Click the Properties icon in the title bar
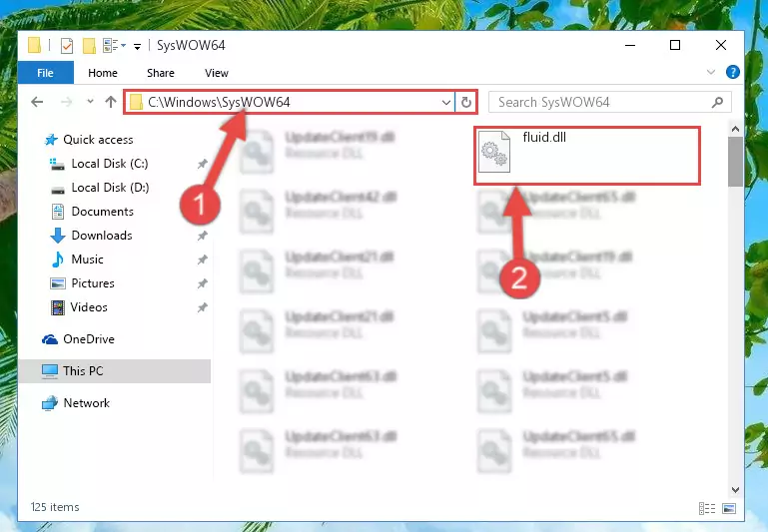Screen dimensions: 768x532 pos(66,46)
